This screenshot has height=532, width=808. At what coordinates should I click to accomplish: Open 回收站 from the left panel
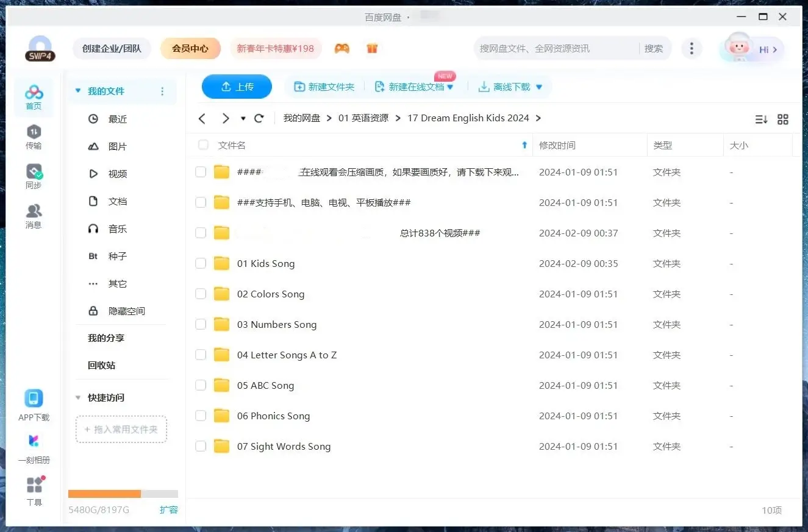pos(101,366)
